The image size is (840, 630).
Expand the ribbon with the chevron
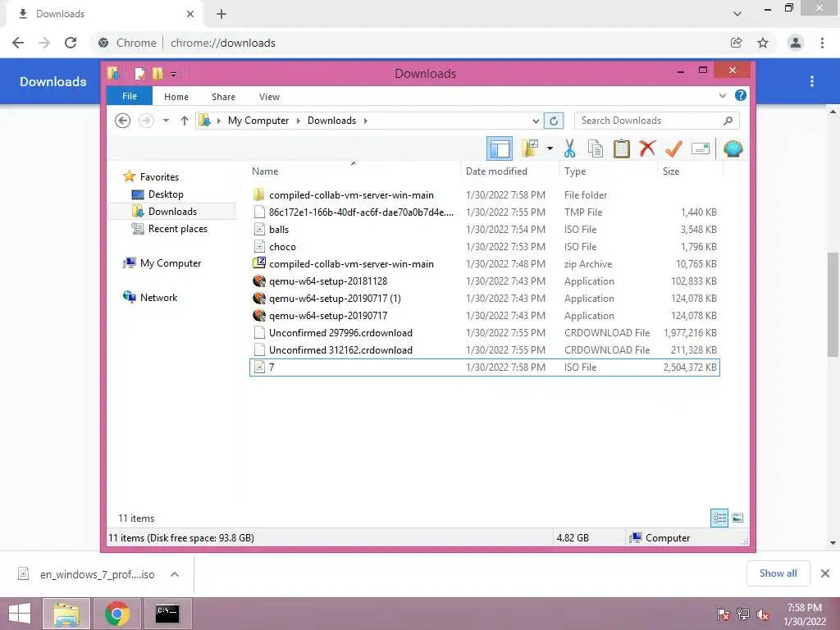click(722, 95)
